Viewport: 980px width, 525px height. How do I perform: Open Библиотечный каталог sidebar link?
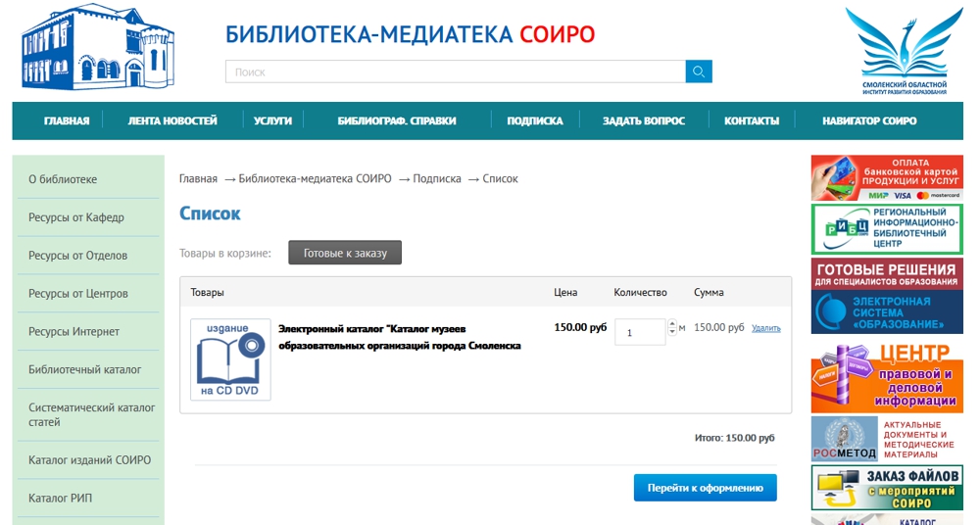(84, 370)
